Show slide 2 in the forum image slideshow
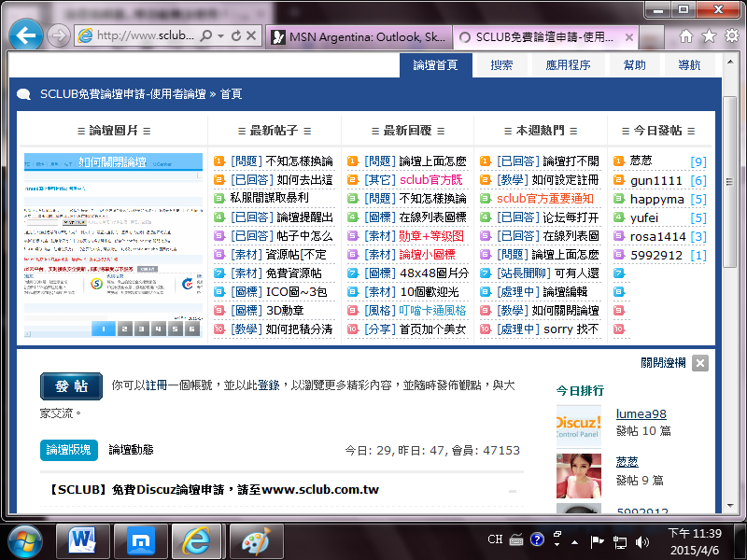 coord(124,329)
